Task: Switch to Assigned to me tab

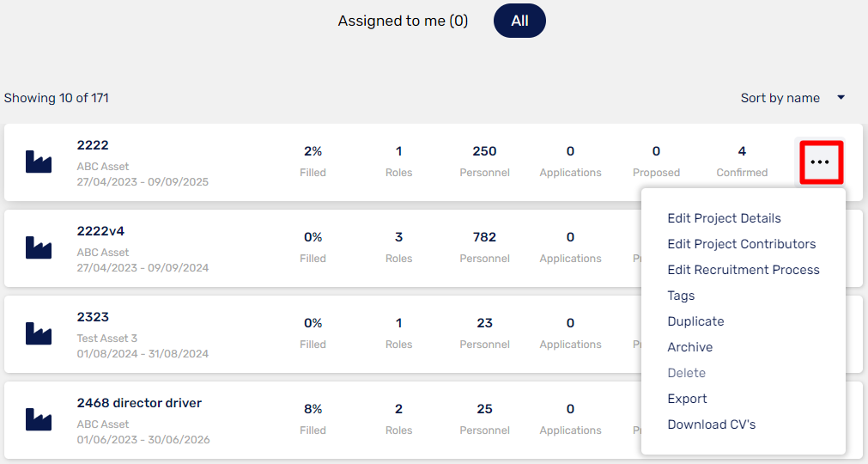Action: [x=403, y=21]
